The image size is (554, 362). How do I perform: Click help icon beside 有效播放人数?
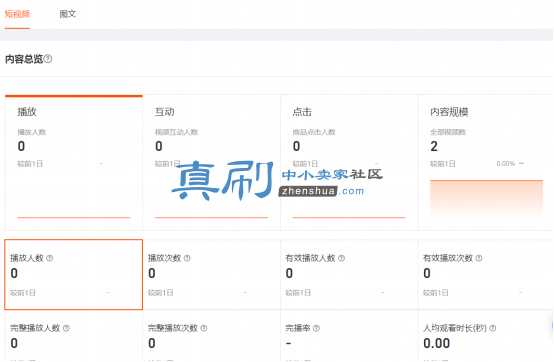[341, 258]
